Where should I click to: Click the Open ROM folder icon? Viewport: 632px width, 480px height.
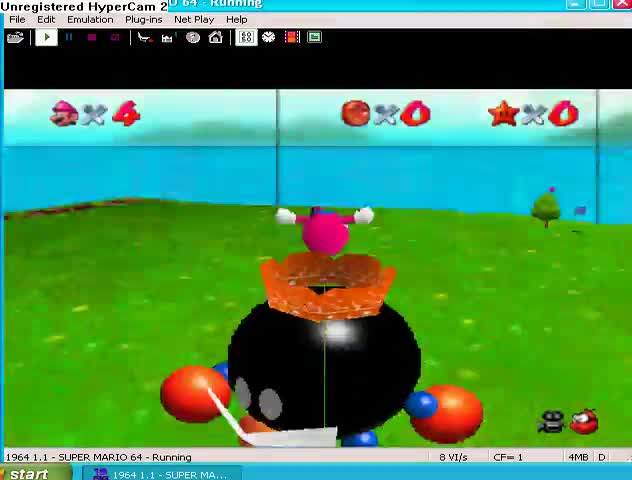coord(15,37)
